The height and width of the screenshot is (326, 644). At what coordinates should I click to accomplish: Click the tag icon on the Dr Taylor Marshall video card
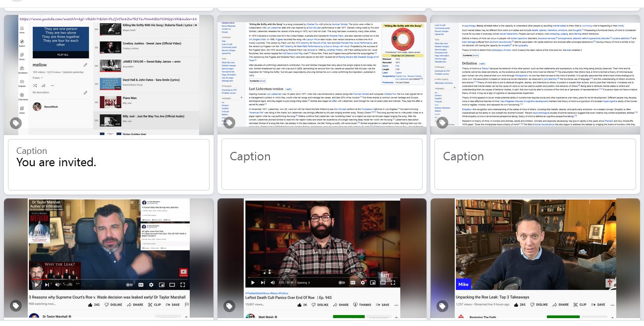(16, 306)
